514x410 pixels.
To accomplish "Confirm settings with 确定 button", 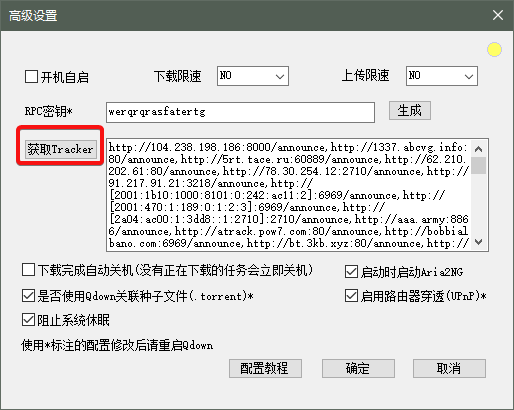I will coord(358,368).
